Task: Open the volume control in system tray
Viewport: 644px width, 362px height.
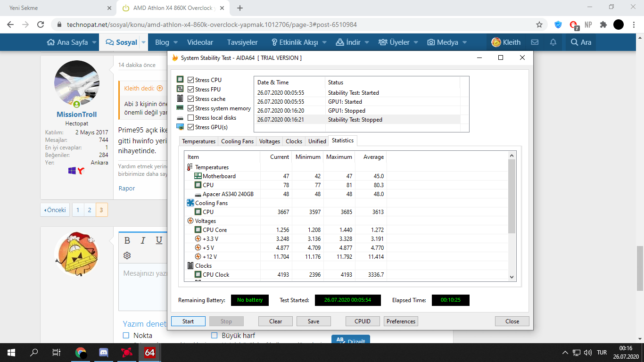Action: (x=588, y=352)
